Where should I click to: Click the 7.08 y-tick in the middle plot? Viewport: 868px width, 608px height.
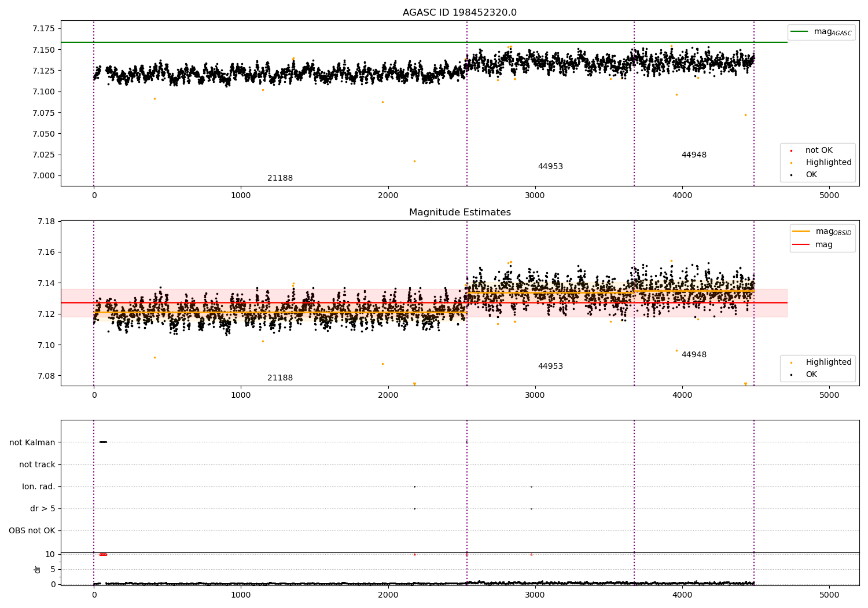46,376
